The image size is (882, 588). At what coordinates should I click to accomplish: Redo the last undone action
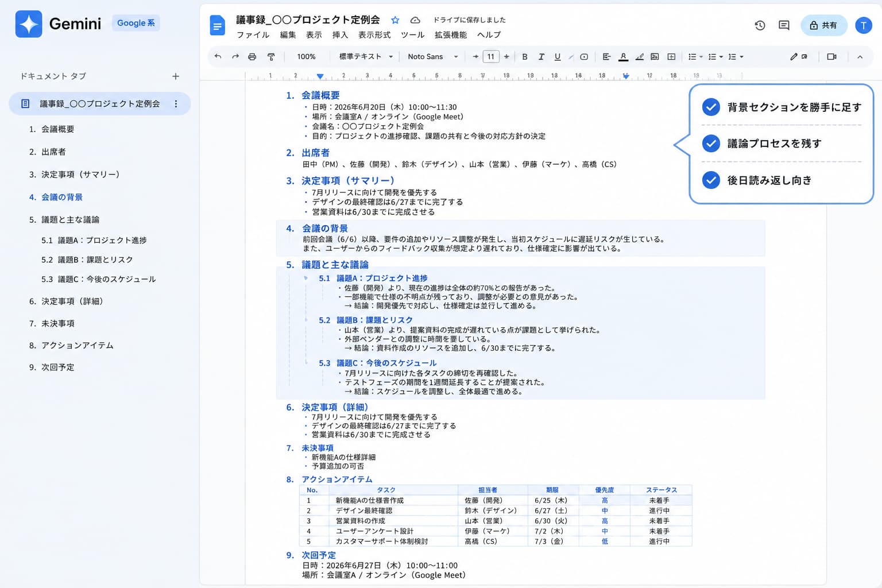click(235, 57)
